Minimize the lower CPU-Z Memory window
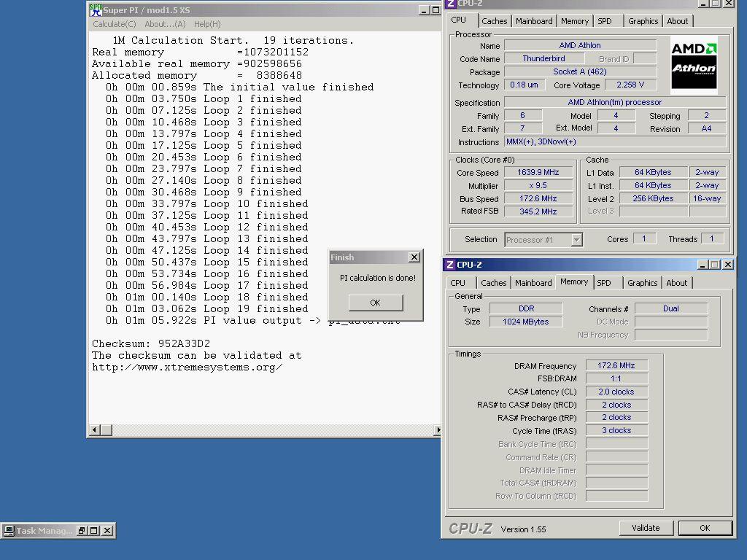The width and height of the screenshot is (747, 560). click(703, 264)
